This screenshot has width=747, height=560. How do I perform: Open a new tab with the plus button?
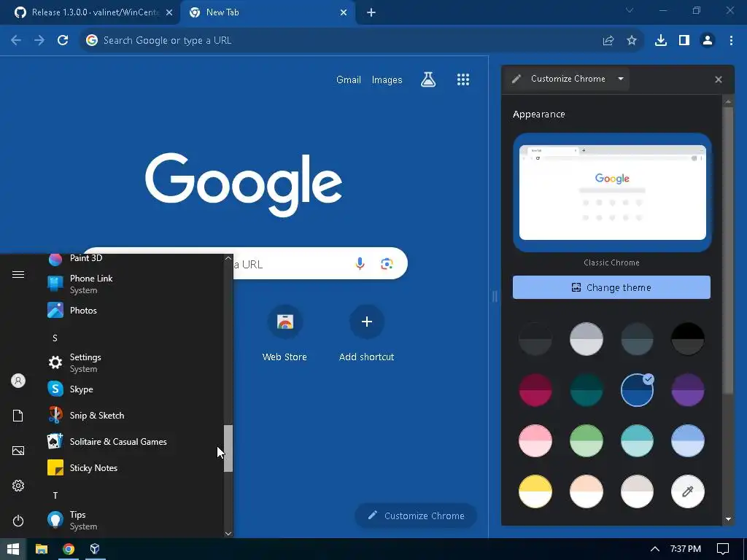(x=371, y=12)
